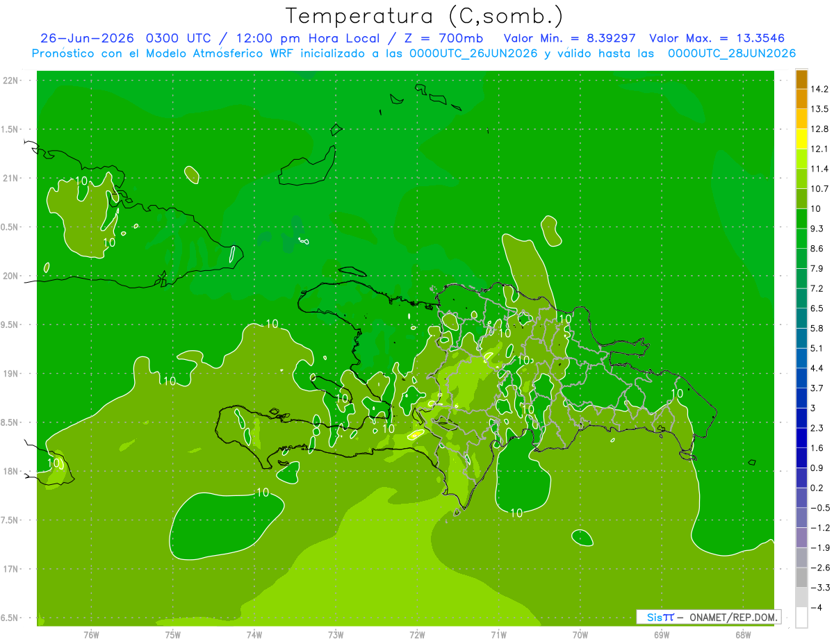The width and height of the screenshot is (834, 644).
Task: Click the title 'Temperatura (C,somb.)'
Action: click(425, 16)
